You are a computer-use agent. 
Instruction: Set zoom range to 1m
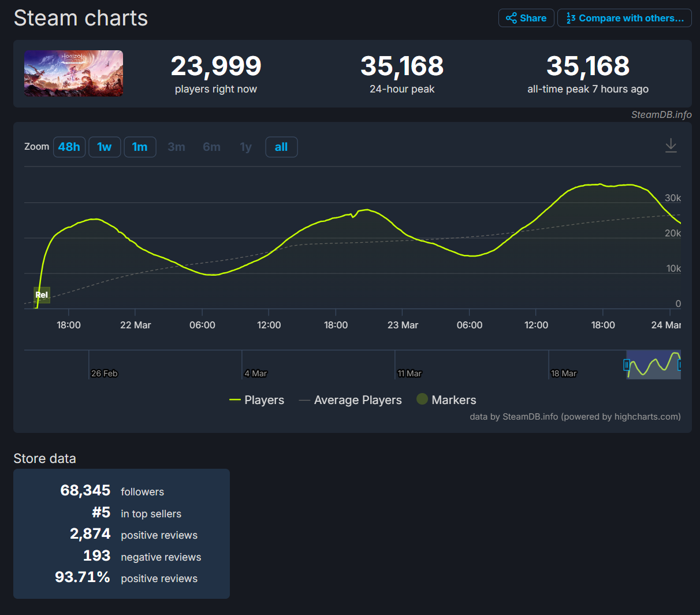coord(140,147)
